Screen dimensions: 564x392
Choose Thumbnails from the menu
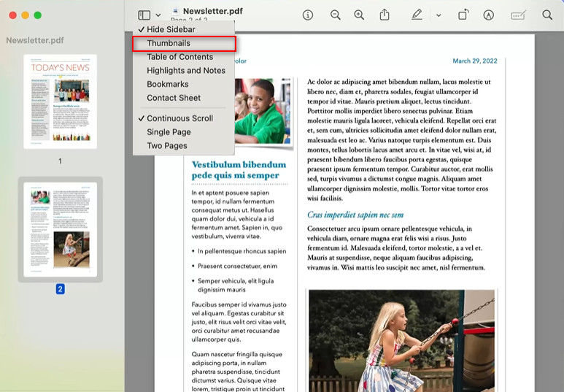169,43
